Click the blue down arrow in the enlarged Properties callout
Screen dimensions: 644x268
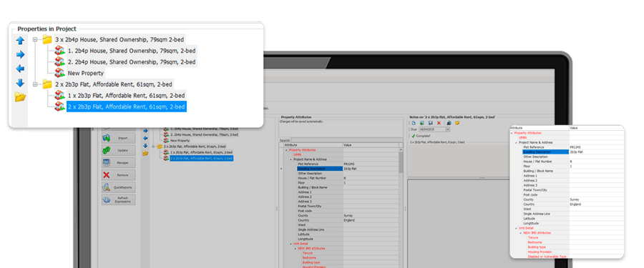point(20,83)
